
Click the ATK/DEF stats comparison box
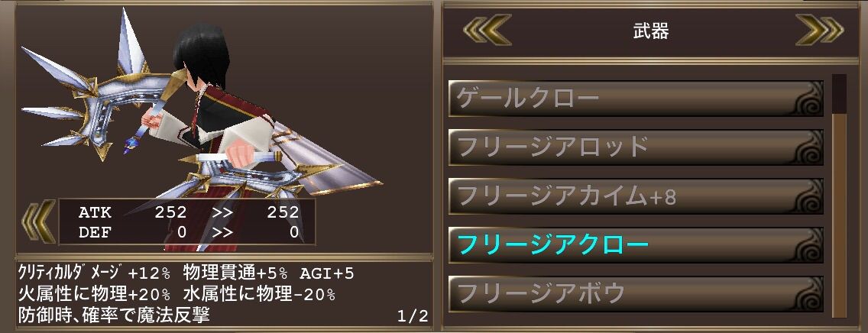[187, 221]
